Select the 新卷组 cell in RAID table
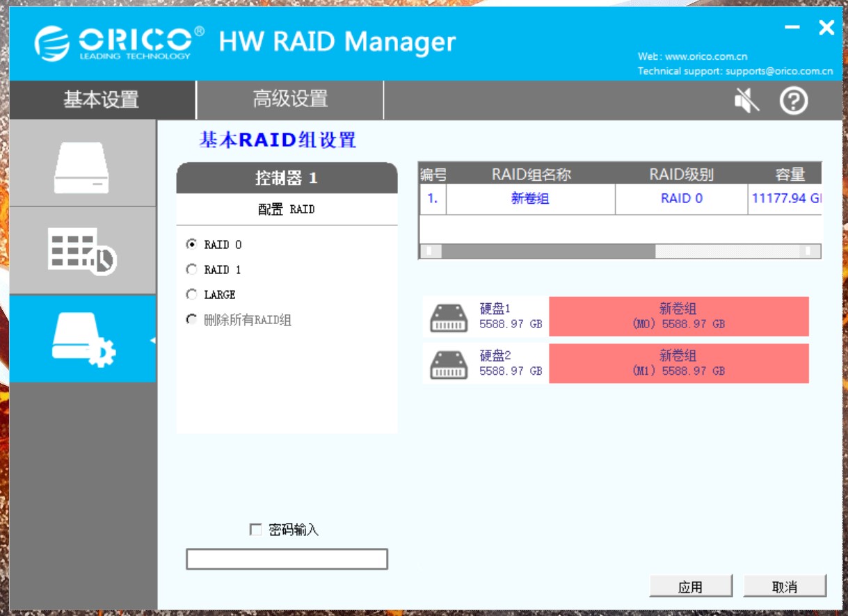The height and width of the screenshot is (616, 848). point(530,199)
